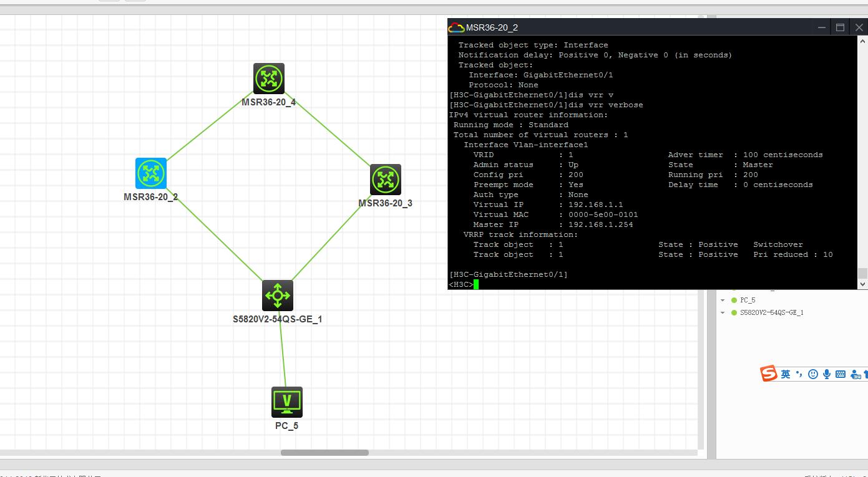This screenshot has height=477, width=868.
Task: Activate Sogou voice input microphone
Action: [826, 374]
